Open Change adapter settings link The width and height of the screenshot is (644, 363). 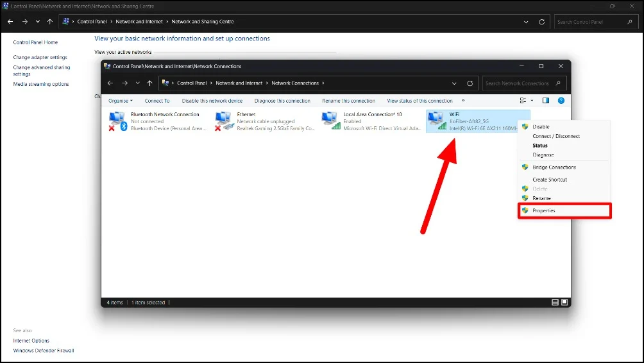pyautogui.click(x=40, y=58)
